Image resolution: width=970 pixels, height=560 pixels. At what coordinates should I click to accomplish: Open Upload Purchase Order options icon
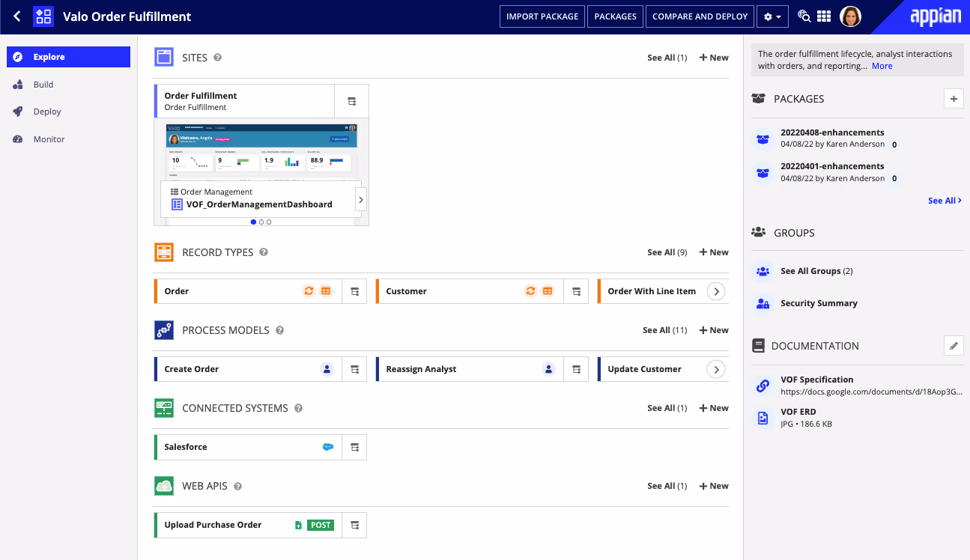[354, 525]
